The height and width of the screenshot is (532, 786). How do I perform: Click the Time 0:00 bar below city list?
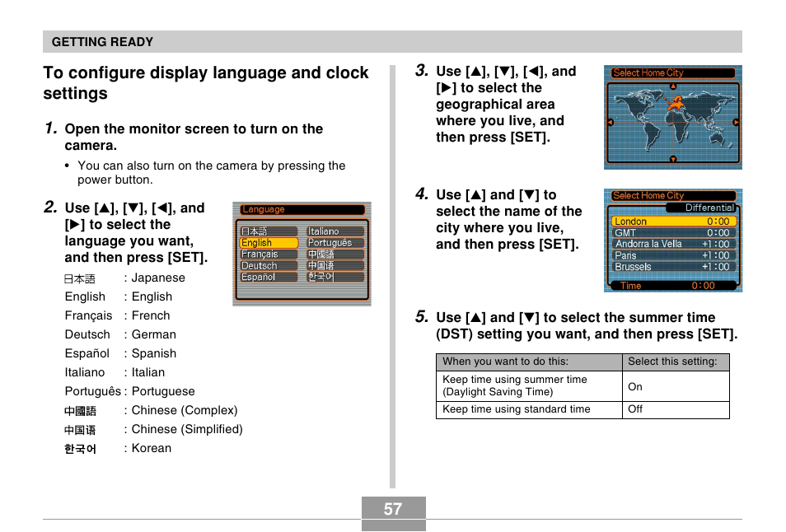click(673, 286)
